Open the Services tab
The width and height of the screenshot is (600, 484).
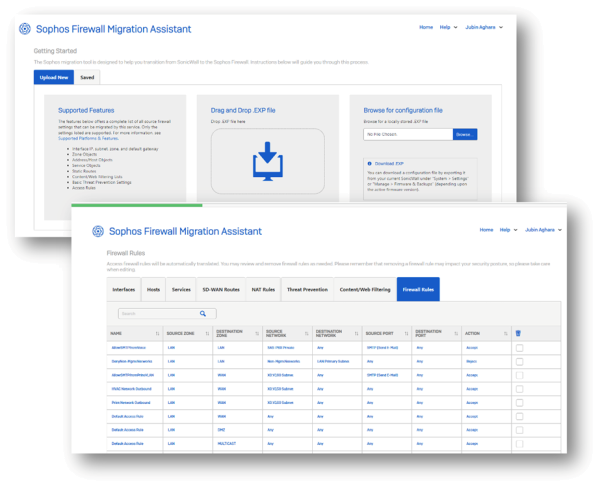point(181,290)
